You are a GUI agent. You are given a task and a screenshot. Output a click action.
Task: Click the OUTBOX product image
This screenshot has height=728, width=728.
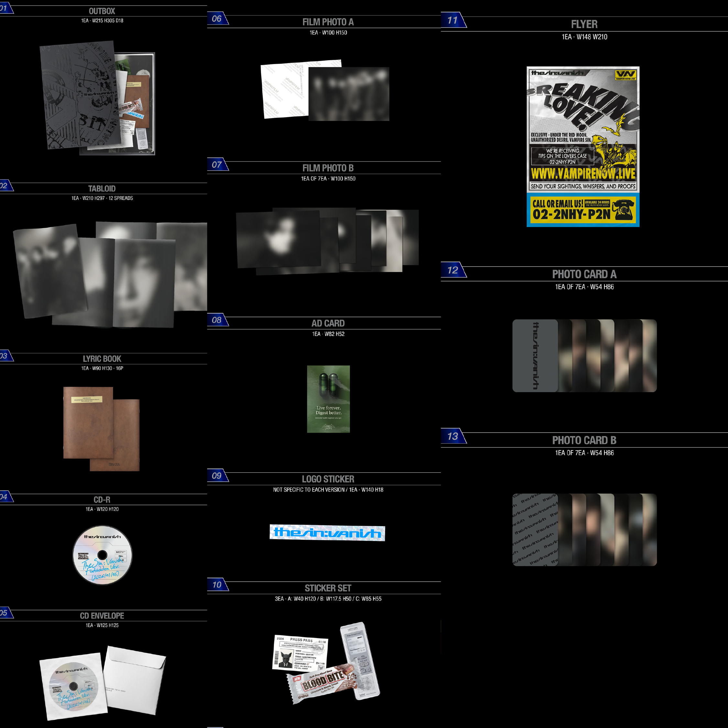(97, 98)
